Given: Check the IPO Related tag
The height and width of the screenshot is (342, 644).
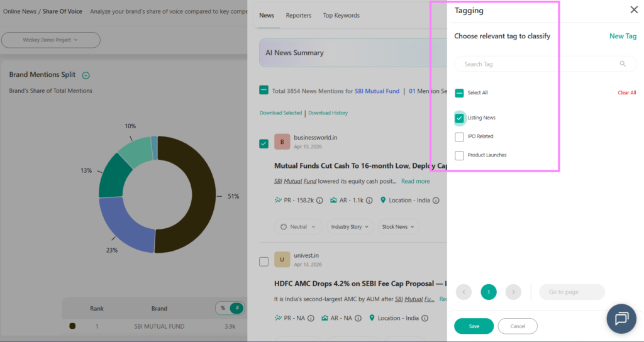Looking at the screenshot, I should (x=459, y=136).
